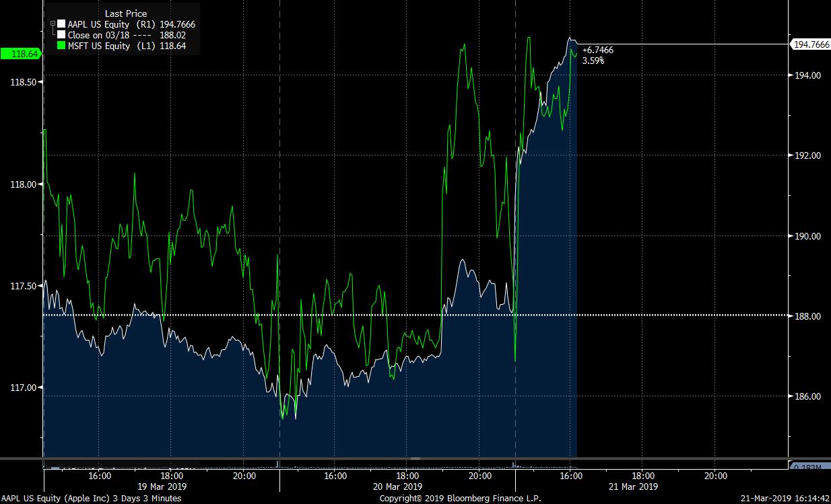Click the green 118.64 left-axis price tag
831x504 pixels.
pos(20,53)
